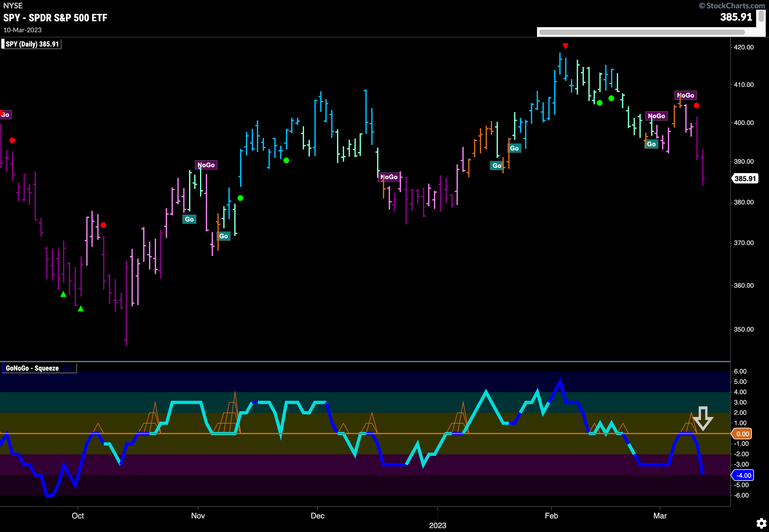Click the 410.00 price axis label

tap(744, 85)
